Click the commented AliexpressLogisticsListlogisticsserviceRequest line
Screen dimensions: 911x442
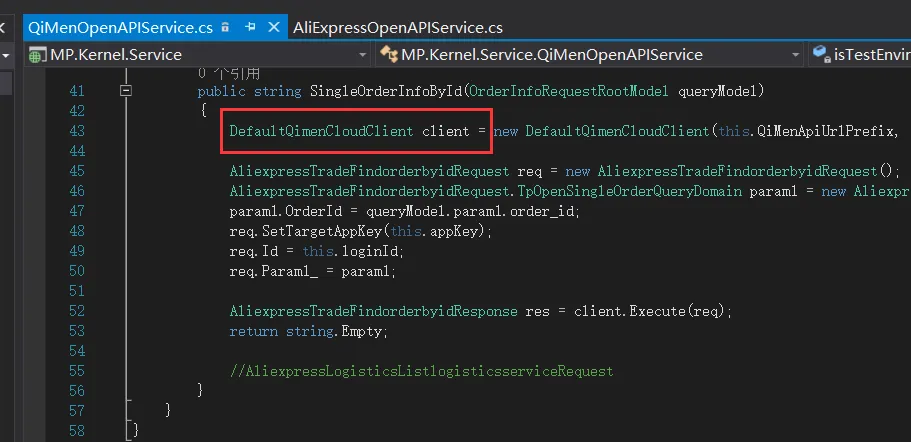tap(421, 371)
